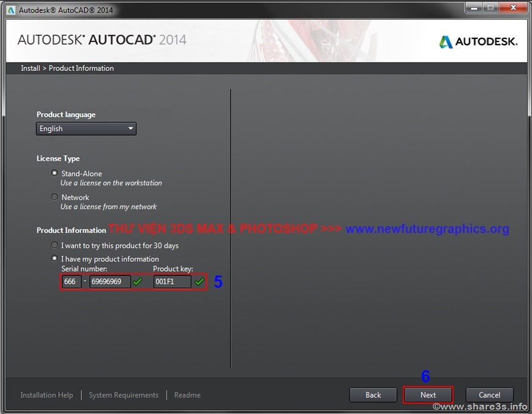This screenshot has width=532, height=414.
Task: Select the Stand-Alone license type
Action: (x=54, y=173)
